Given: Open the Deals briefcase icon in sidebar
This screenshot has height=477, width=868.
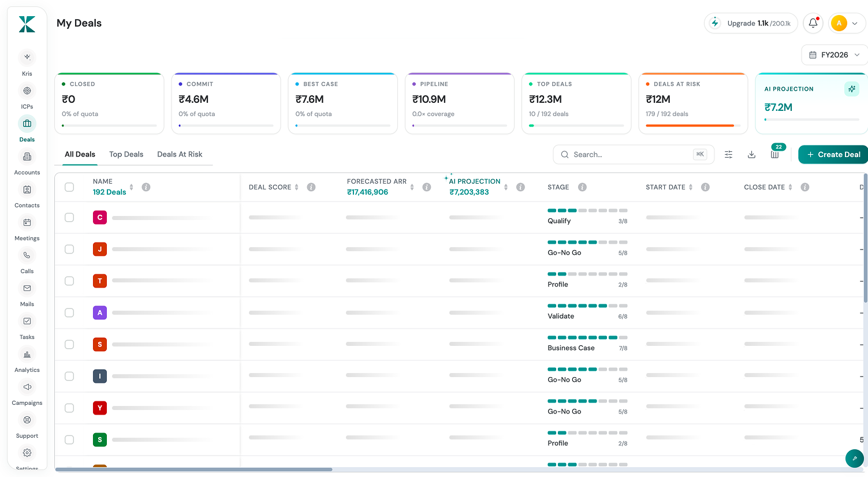Looking at the screenshot, I should [x=27, y=124].
